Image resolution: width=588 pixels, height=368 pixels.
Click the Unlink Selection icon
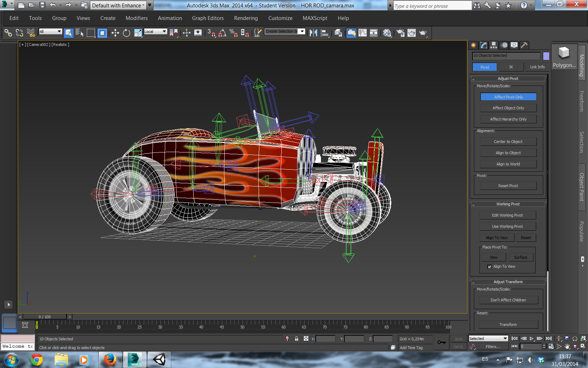pos(19,33)
